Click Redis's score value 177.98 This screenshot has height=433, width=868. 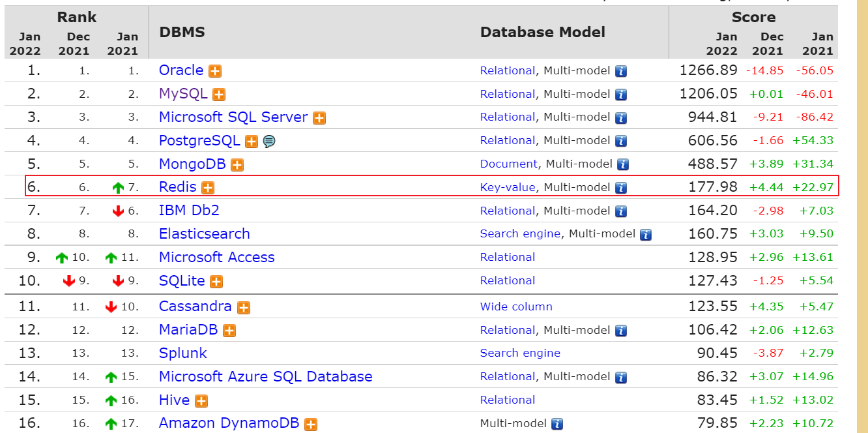[x=713, y=187]
